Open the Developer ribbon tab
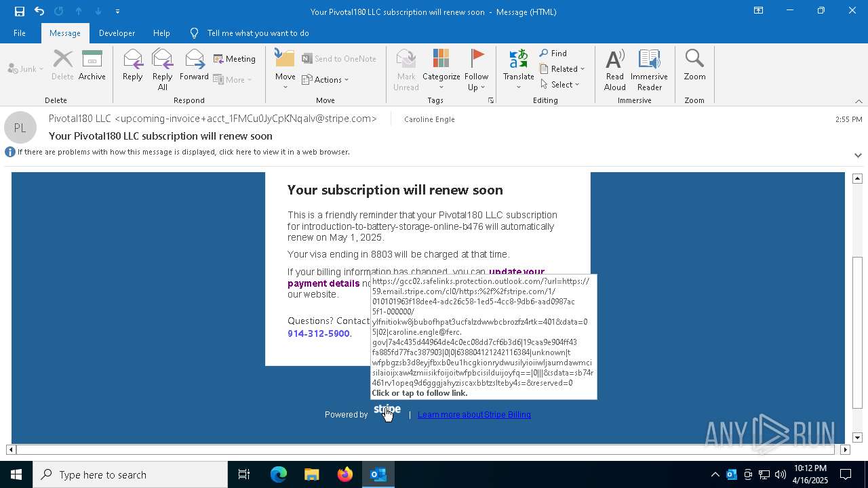 pyautogui.click(x=117, y=33)
